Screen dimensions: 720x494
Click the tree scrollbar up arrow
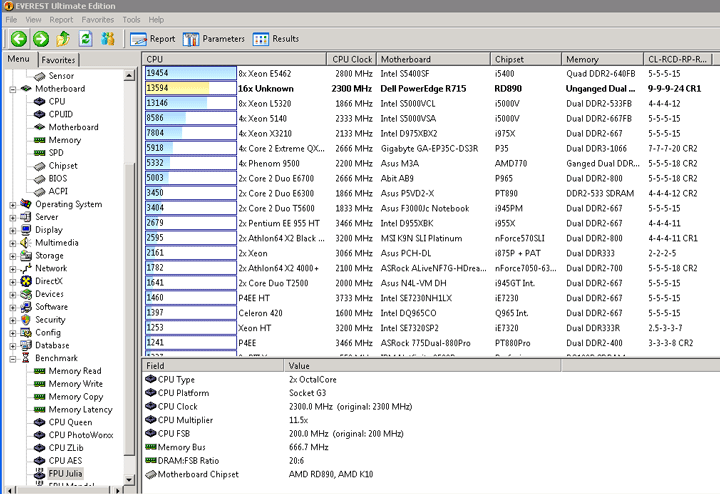pyautogui.click(x=129, y=76)
